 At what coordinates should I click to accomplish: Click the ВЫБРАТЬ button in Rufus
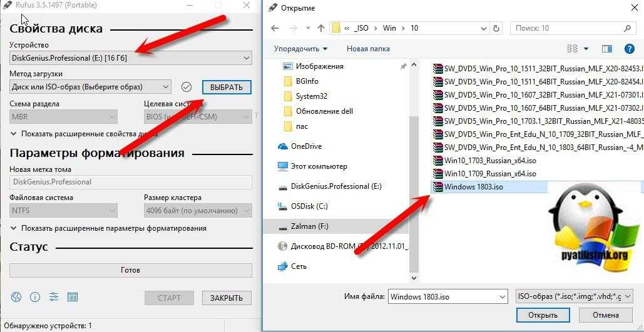point(227,88)
